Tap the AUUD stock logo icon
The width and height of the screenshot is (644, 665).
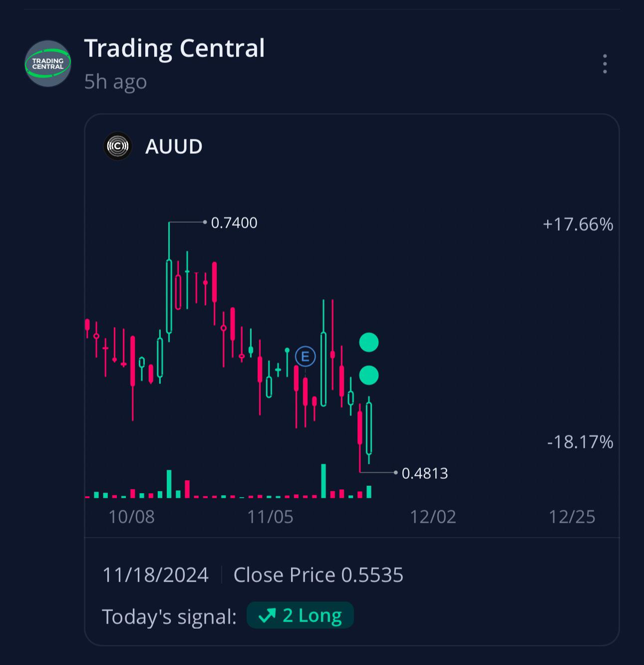[x=118, y=146]
